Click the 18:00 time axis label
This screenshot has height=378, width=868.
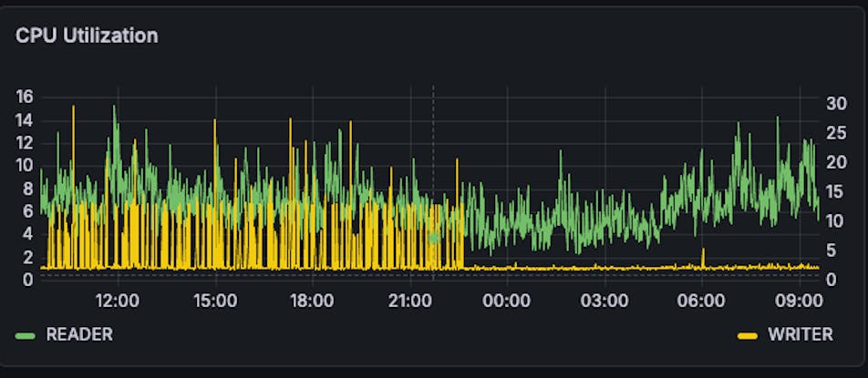point(312,300)
